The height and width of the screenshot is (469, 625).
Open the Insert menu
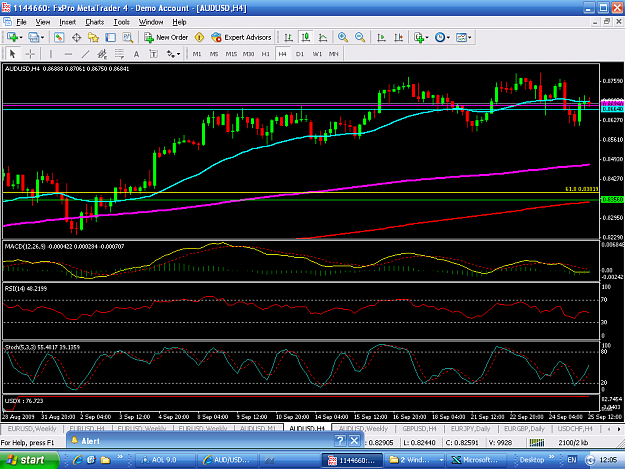[67, 22]
